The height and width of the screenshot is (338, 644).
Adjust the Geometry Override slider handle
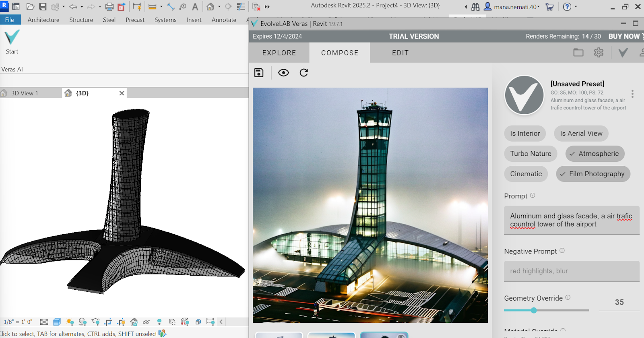pos(534,310)
